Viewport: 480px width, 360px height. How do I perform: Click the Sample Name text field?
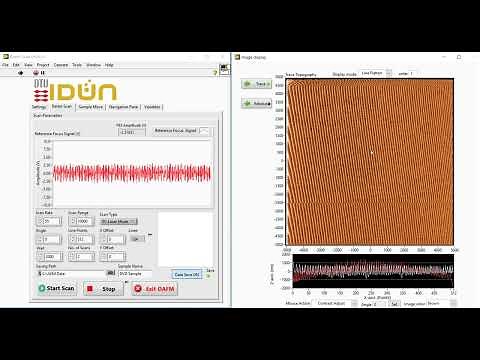135,273
